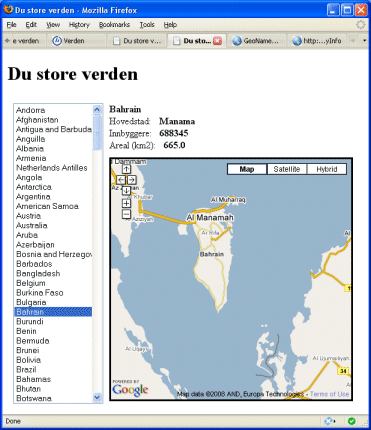This screenshot has height=430, width=371.
Task: Select Bhutan in the country list
Action: tap(53, 389)
